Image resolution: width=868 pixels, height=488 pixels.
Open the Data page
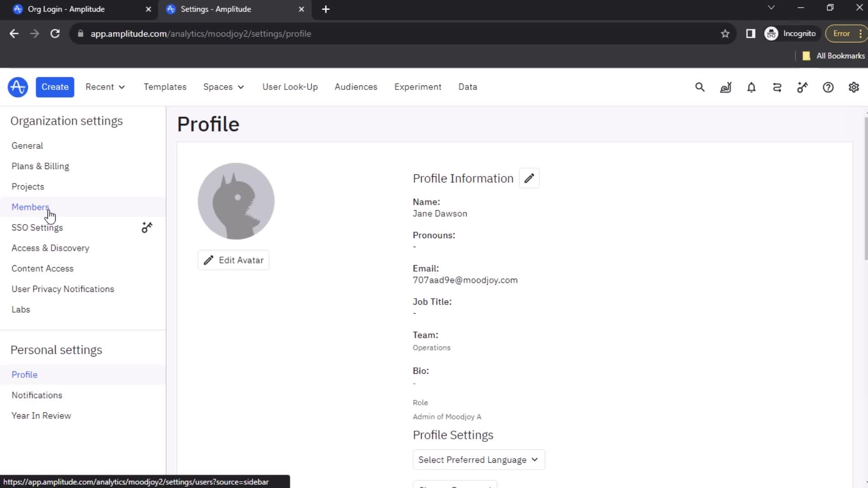click(x=467, y=87)
